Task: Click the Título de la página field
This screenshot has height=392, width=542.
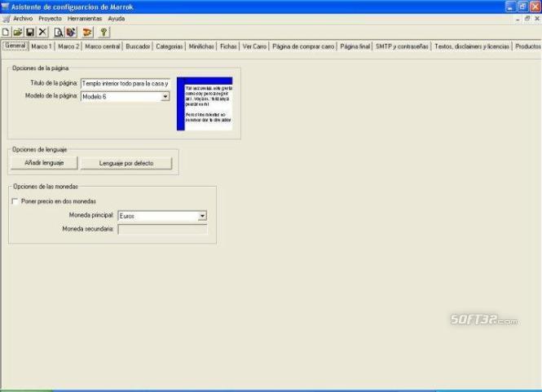Action: coord(126,84)
